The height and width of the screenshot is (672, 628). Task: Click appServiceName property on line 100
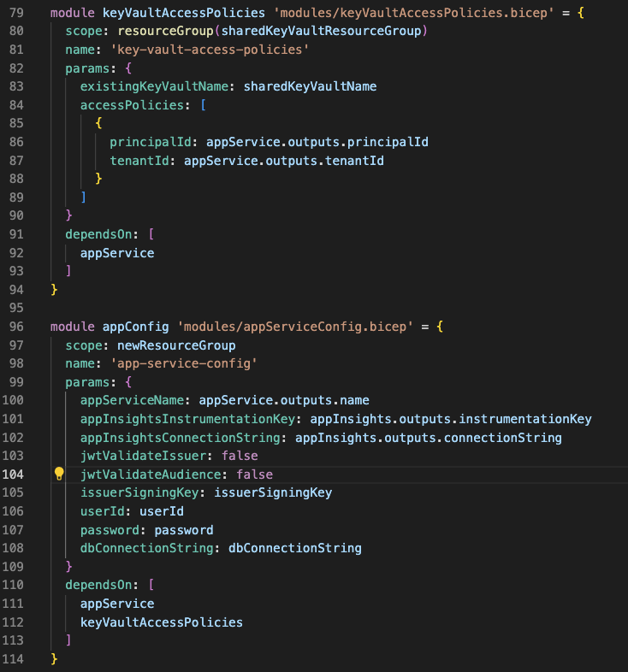[x=132, y=400]
